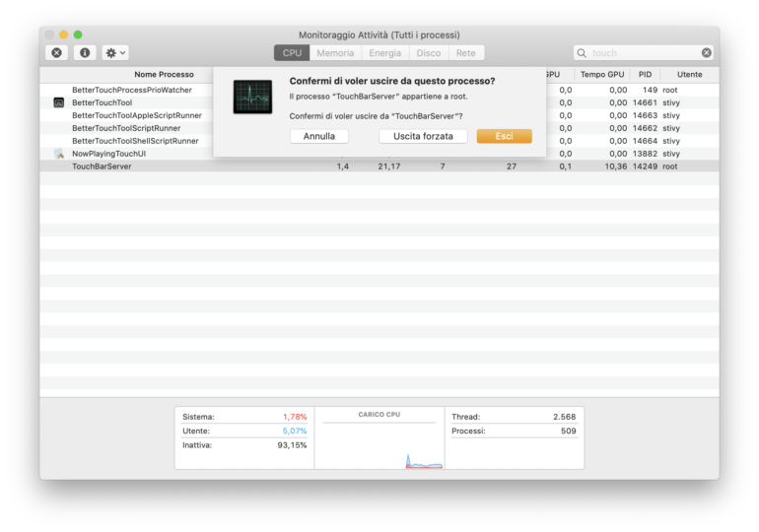Switch to the Disco tab
The image size is (759, 532).
(x=429, y=53)
